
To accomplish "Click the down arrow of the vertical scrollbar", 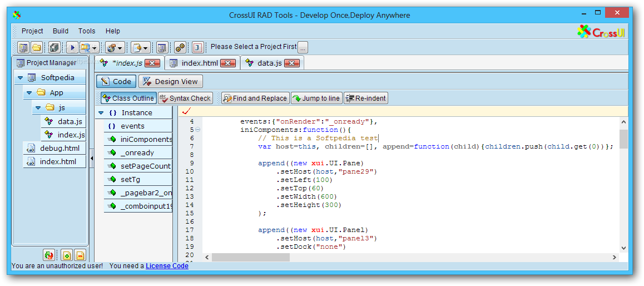I will (623, 248).
